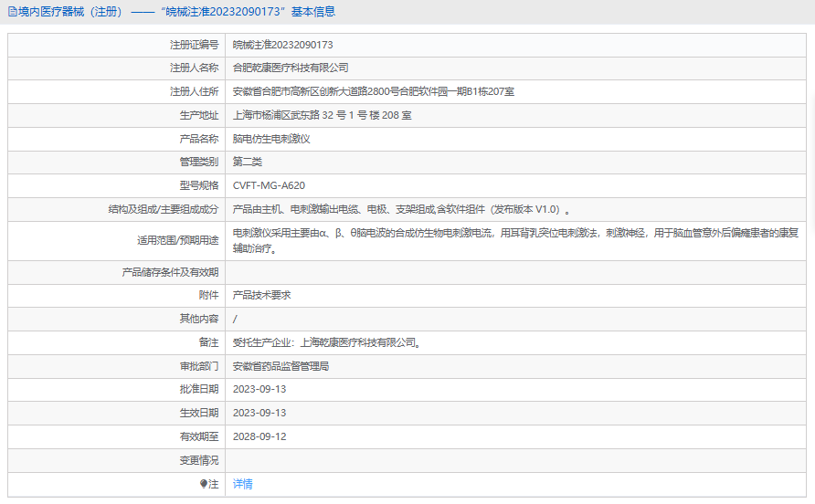Click the 备注 row label
This screenshot has height=504, width=815.
tap(209, 343)
